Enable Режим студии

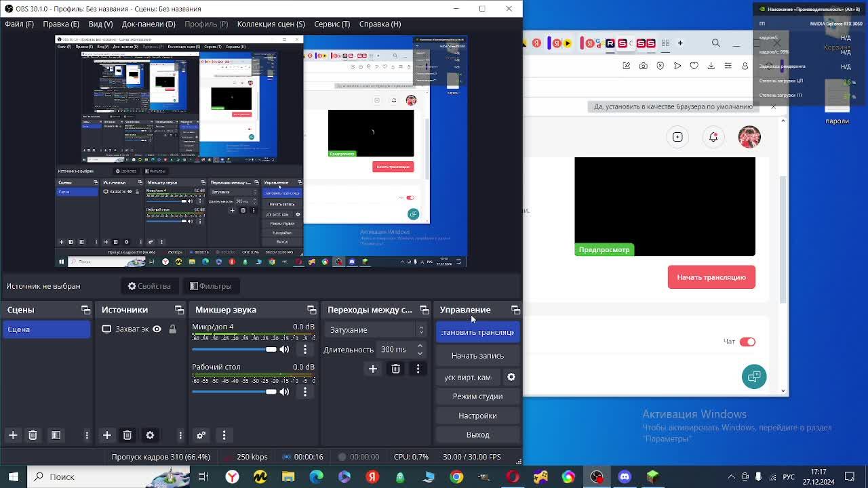[x=477, y=396]
